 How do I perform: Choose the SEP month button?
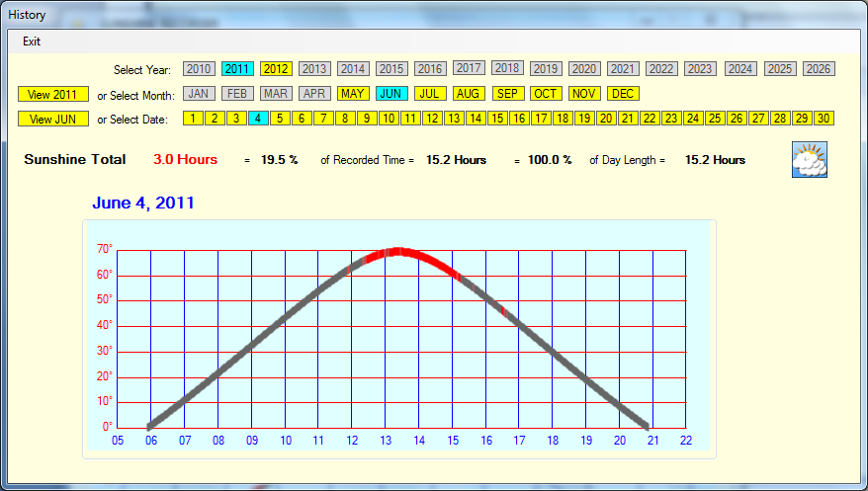pyautogui.click(x=508, y=94)
